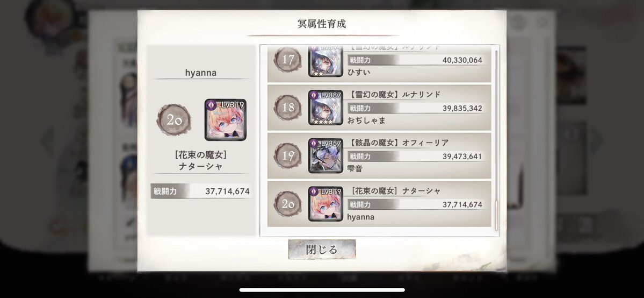The image size is (644, 298).
Task: Click the rank 20 badge in the left panel
Action: coord(173,120)
